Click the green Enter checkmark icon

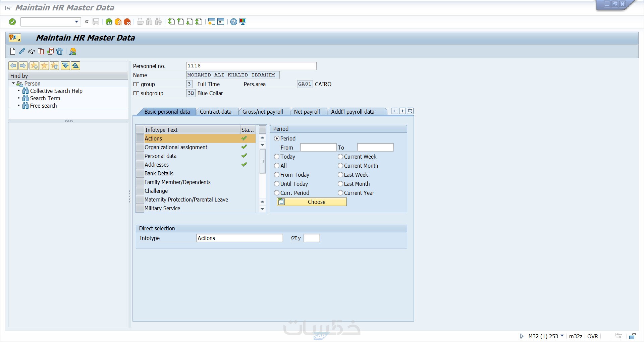(12, 22)
